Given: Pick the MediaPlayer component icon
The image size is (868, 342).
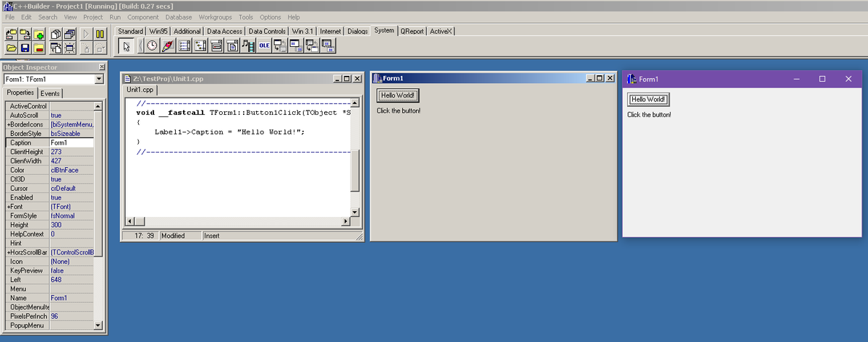Looking at the screenshot, I should tap(248, 46).
